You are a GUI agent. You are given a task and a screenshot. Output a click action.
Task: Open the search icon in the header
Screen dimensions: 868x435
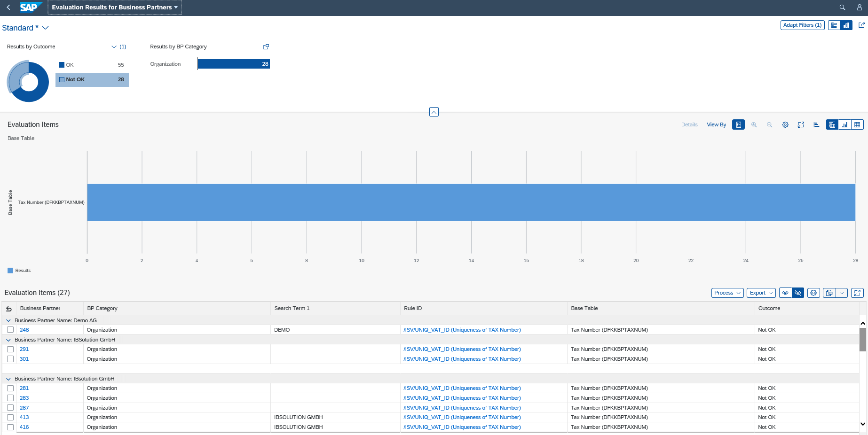coord(842,7)
